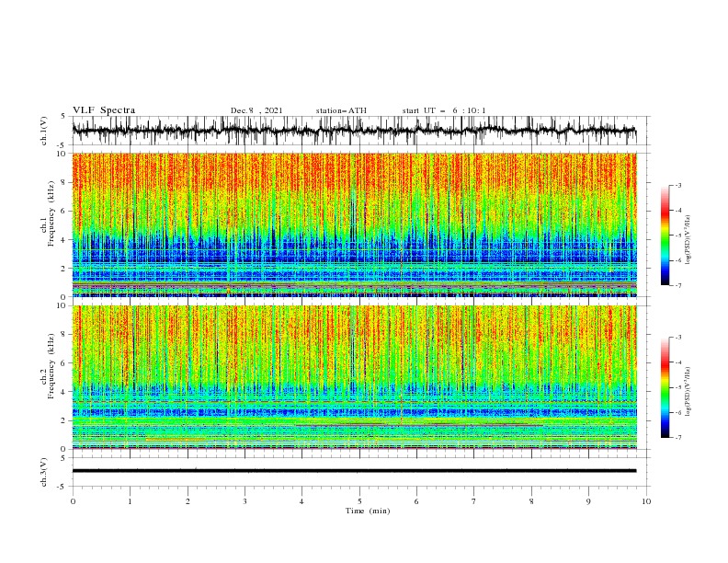This screenshot has height=563, width=728.
Task: Click the 6 kHz tick of ch.1 spectrogram
Action: click(x=63, y=212)
